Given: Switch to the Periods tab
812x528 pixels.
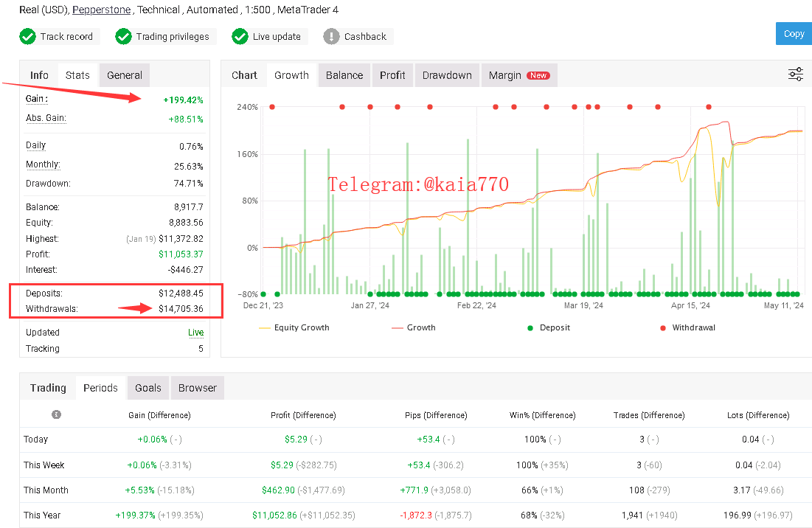Looking at the screenshot, I should coord(100,388).
